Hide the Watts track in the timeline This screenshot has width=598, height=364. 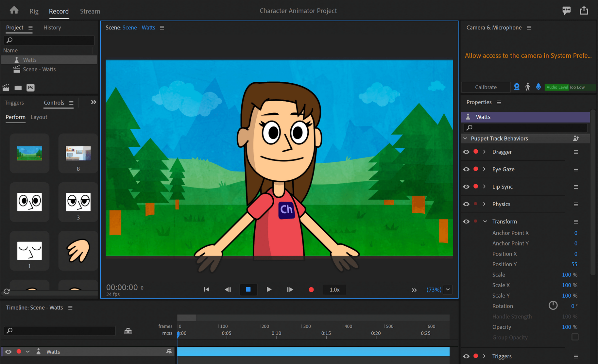coord(9,352)
